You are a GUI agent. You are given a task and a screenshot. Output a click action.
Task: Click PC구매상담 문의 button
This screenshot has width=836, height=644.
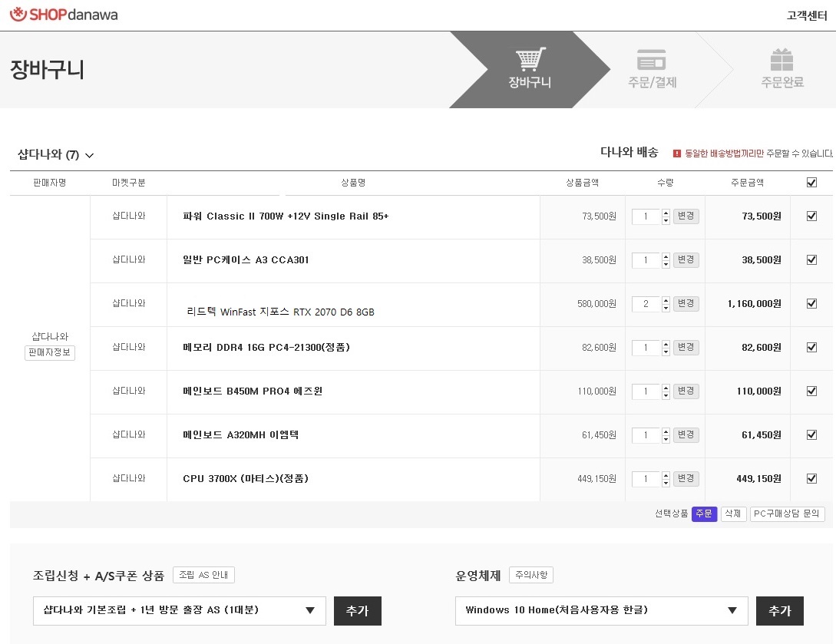(x=787, y=514)
